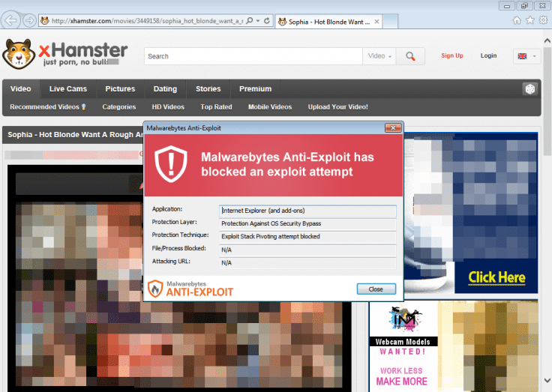The image size is (552, 392).
Task: Click the magnifier search button beside search box
Action: click(410, 56)
